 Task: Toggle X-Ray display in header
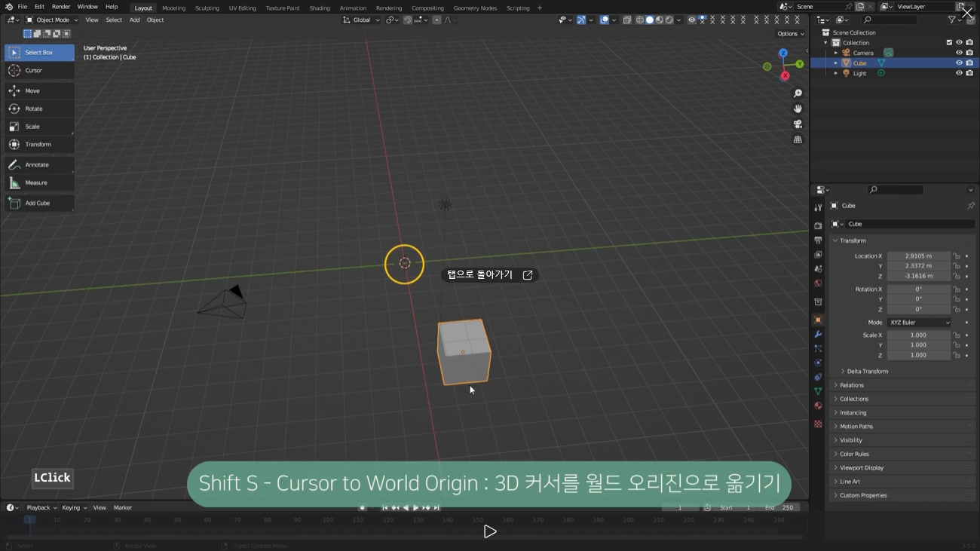[627, 20]
